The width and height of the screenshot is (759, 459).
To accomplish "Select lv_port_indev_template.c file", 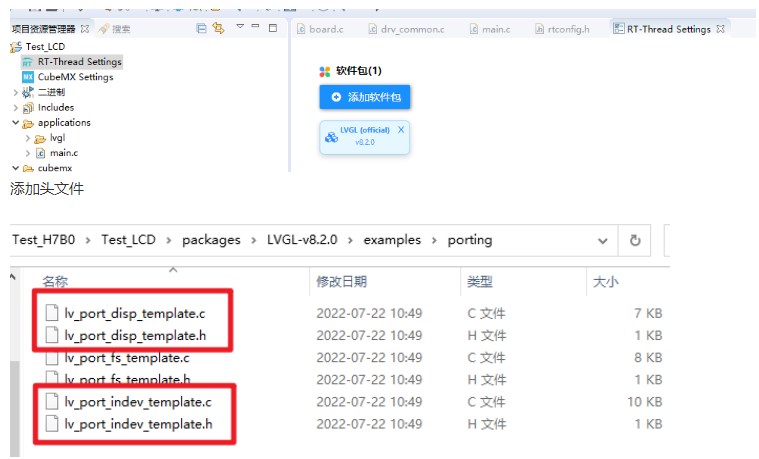I will pos(138,402).
